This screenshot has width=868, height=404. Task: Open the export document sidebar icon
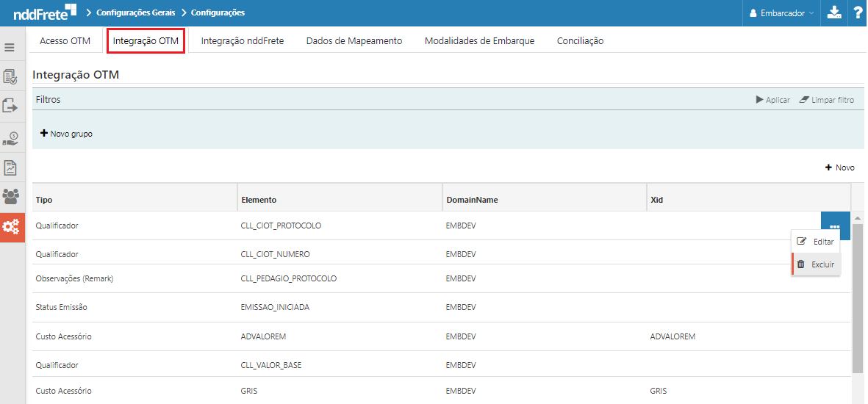pyautogui.click(x=10, y=105)
